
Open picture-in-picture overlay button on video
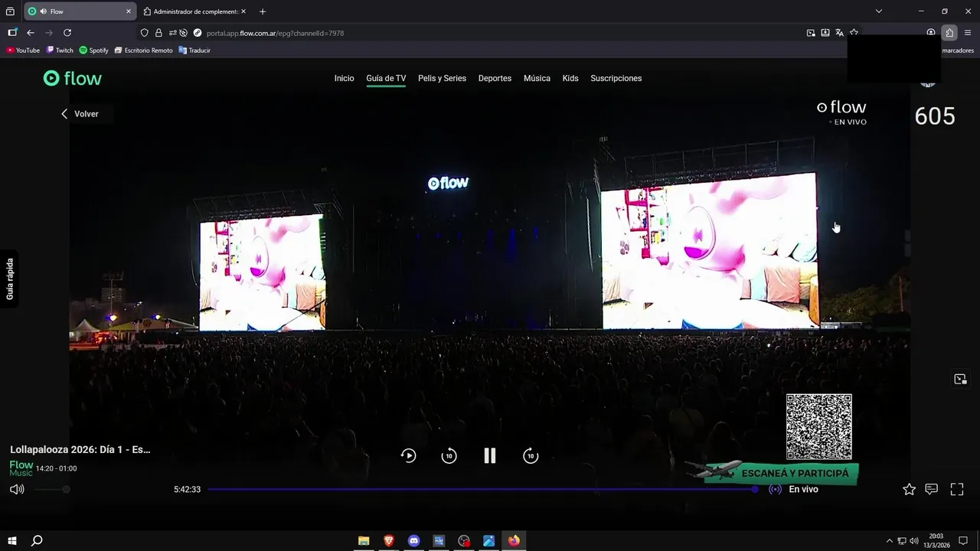click(960, 379)
